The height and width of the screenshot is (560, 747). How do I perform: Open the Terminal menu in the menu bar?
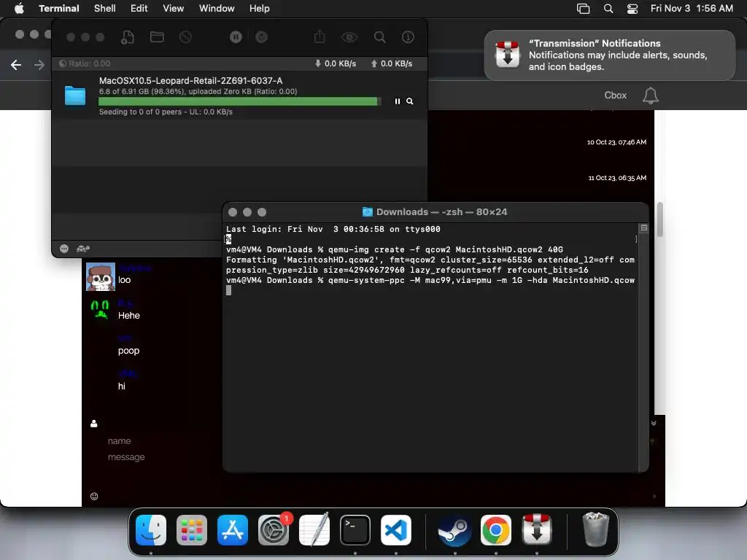(x=59, y=8)
